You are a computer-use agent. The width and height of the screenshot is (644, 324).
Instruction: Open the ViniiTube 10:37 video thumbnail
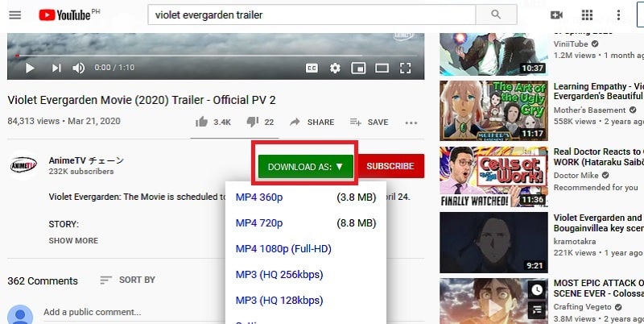[493, 54]
